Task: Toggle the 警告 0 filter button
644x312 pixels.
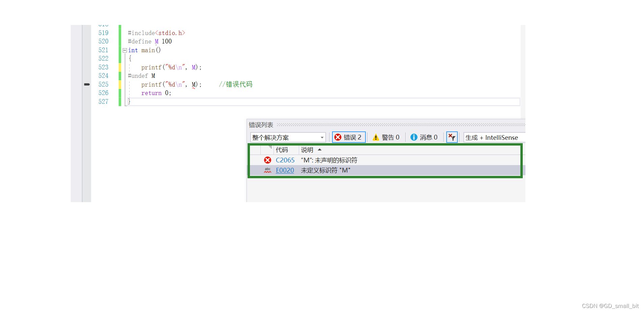Action: pyautogui.click(x=386, y=137)
